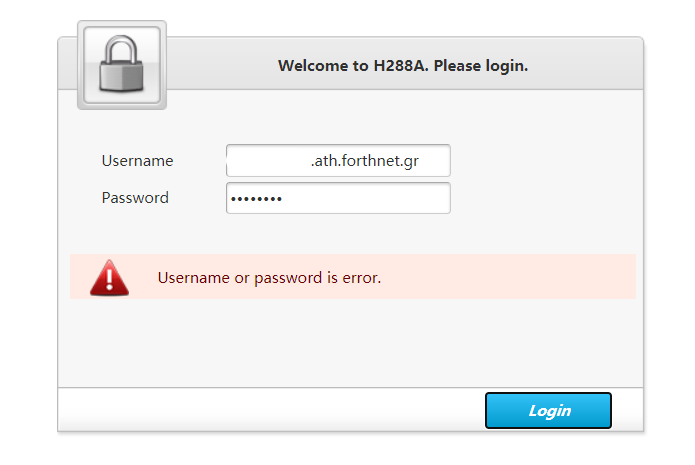
Task: Click the 'Username or password is error.' message
Action: pyautogui.click(x=269, y=278)
